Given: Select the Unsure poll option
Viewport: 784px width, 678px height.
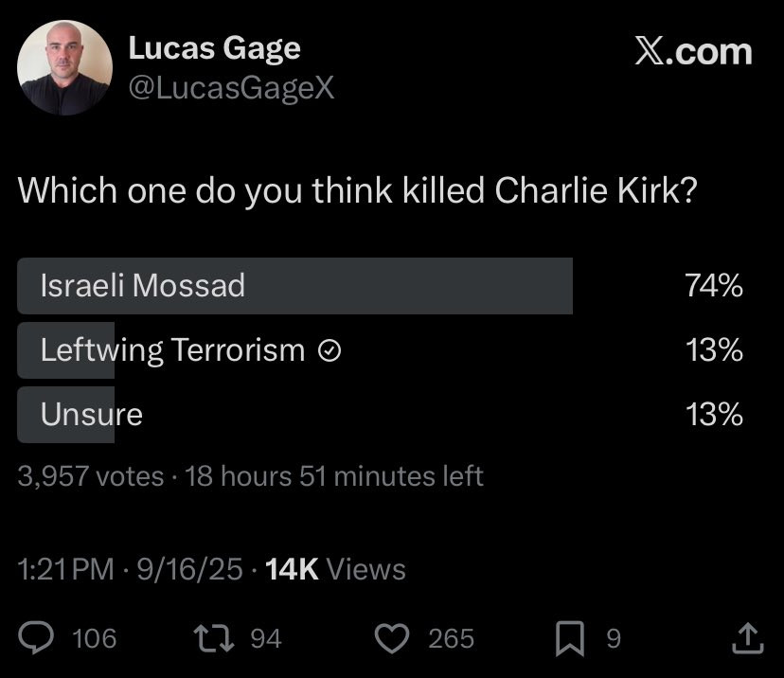Looking at the screenshot, I should 380,415.
